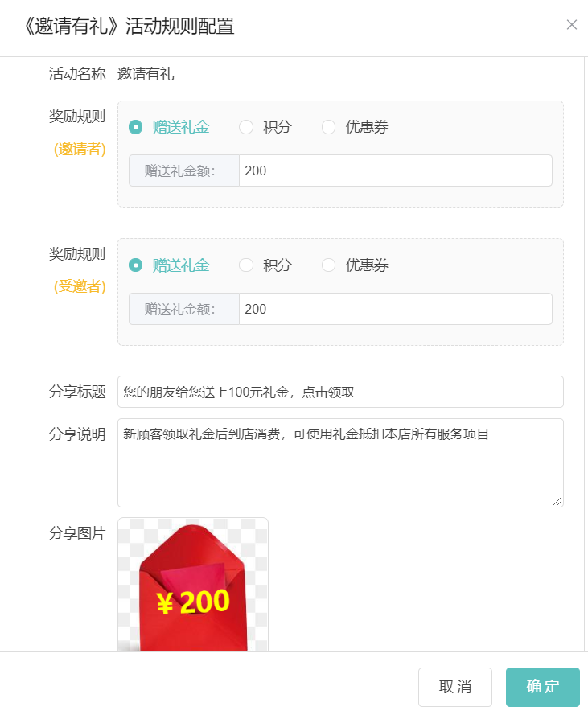Click 取消 to cancel changes
588x715 pixels.
[x=455, y=687]
